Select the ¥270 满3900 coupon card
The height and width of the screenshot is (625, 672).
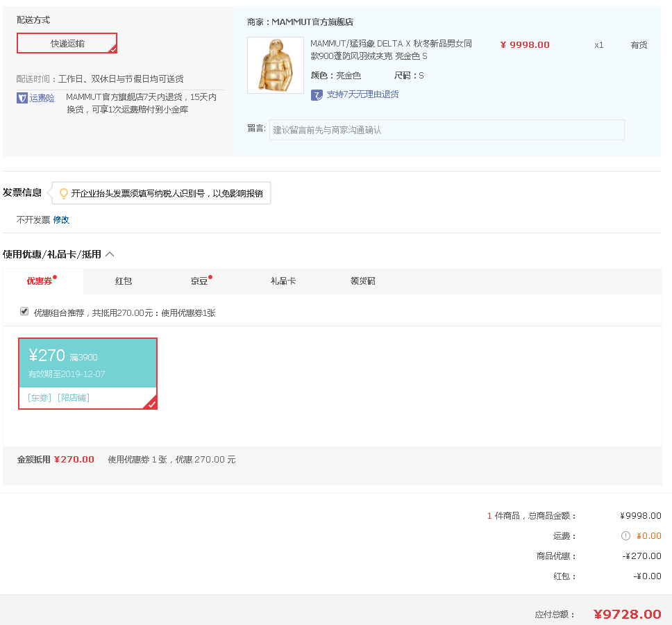(88, 374)
